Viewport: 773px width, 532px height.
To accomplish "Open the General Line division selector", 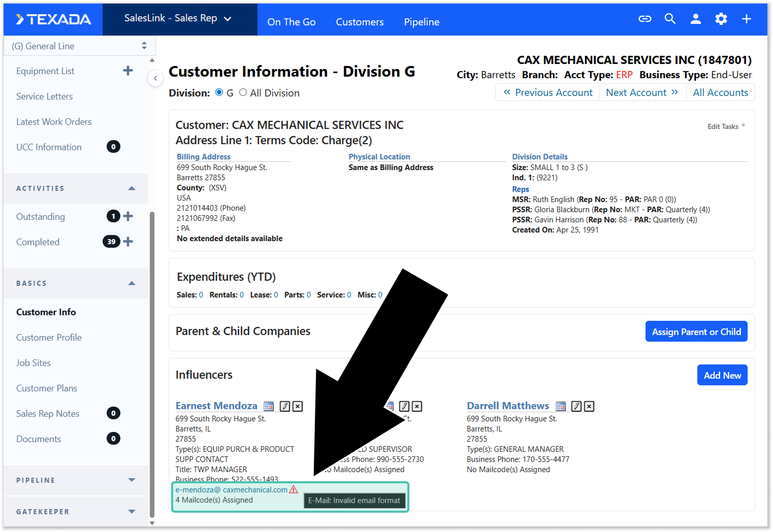I will click(x=79, y=46).
